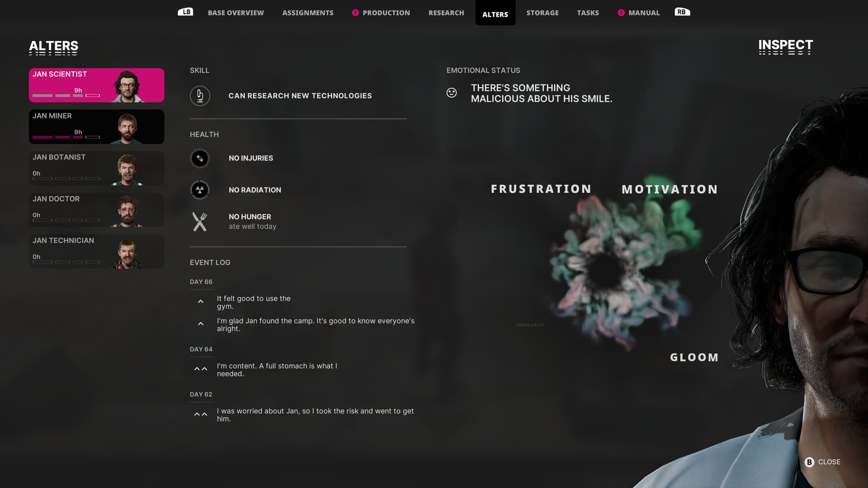Expand the gym event log entry chevron
The width and height of the screenshot is (868, 488).
(201, 301)
